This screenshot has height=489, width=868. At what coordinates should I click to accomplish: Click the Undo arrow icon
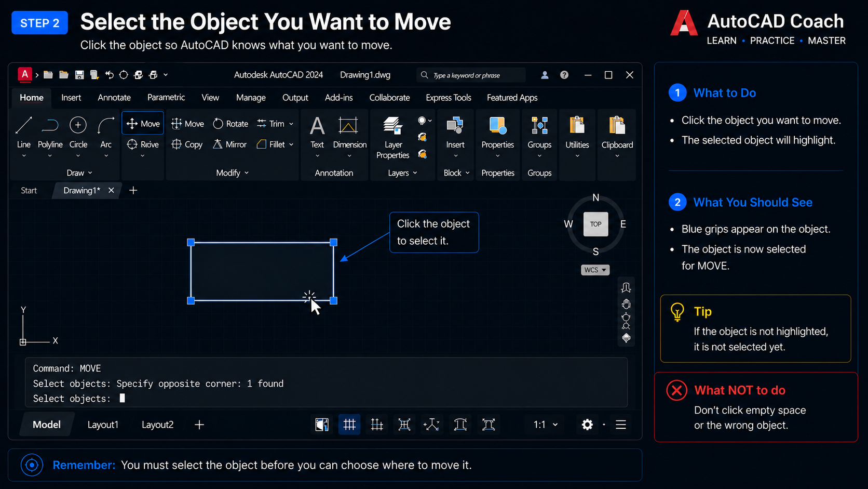click(109, 75)
